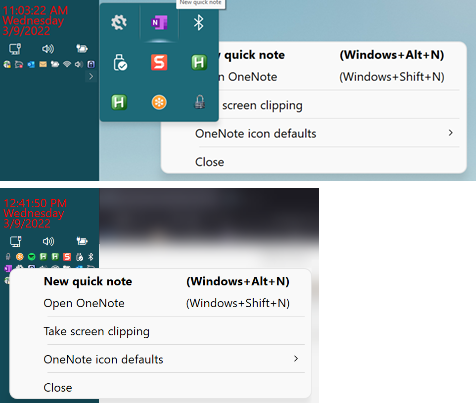Click purple OneNote icon in 12:41 PM tray
Image resolution: width=476 pixels, height=403 pixels.
click(8, 269)
